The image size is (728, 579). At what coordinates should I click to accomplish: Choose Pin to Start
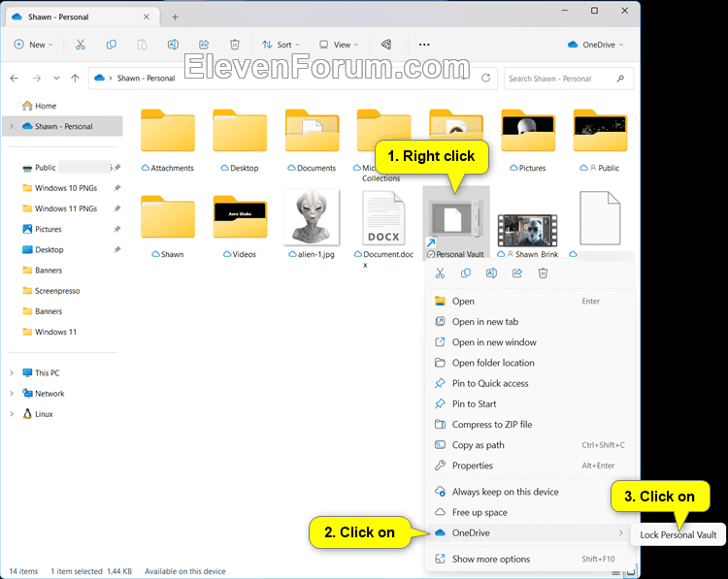coord(529,403)
